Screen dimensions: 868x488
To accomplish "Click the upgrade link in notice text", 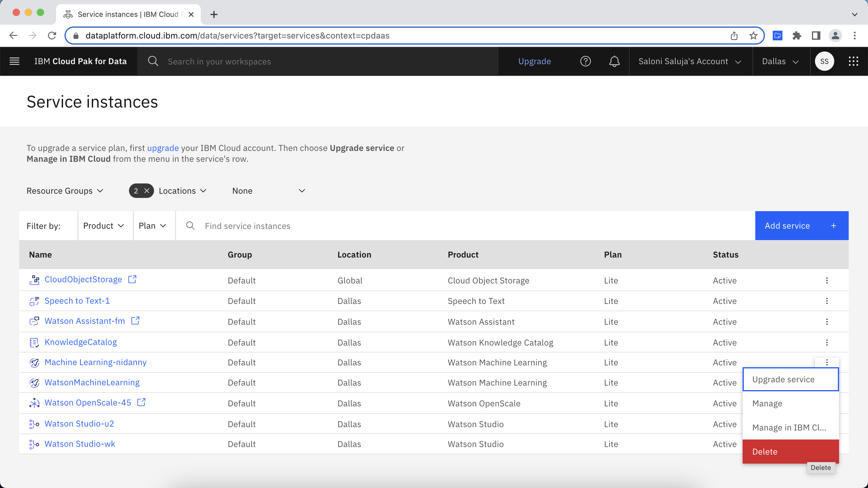I will click(163, 148).
